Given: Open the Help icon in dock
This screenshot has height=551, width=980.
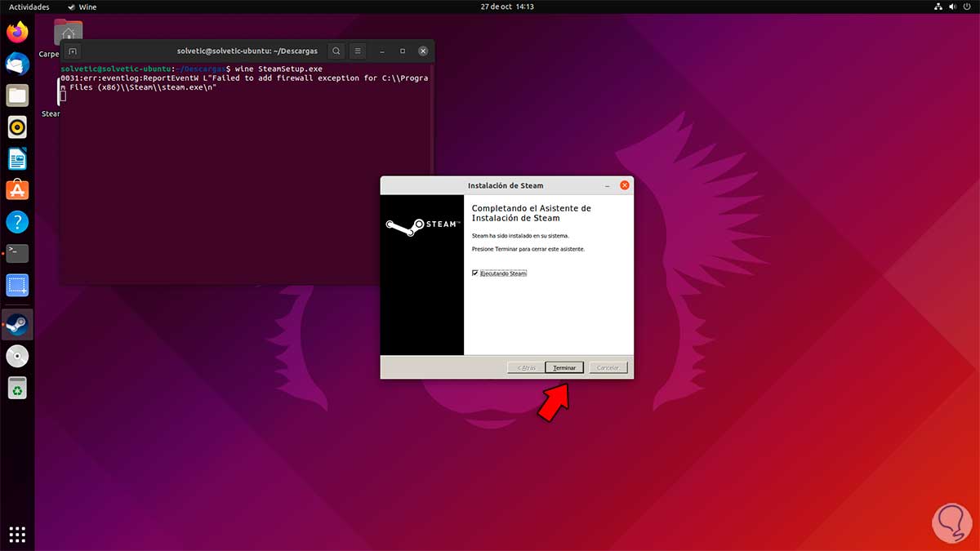Looking at the screenshot, I should click(x=17, y=221).
